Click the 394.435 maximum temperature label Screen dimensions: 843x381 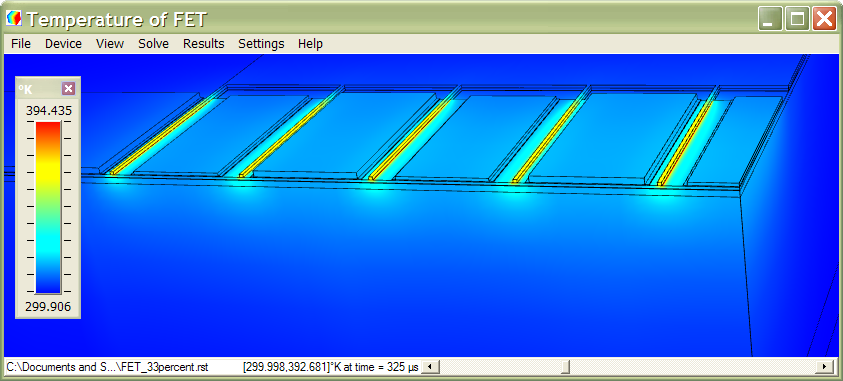[48, 111]
